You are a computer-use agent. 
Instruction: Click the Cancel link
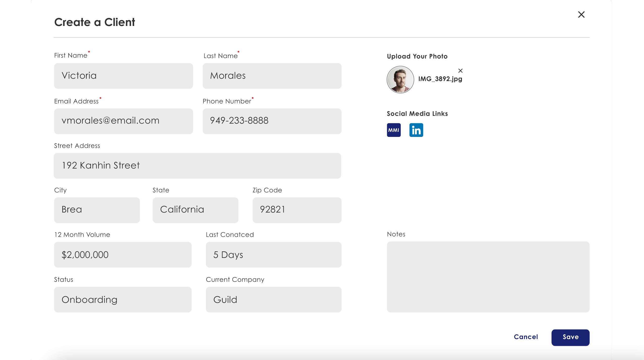point(526,337)
